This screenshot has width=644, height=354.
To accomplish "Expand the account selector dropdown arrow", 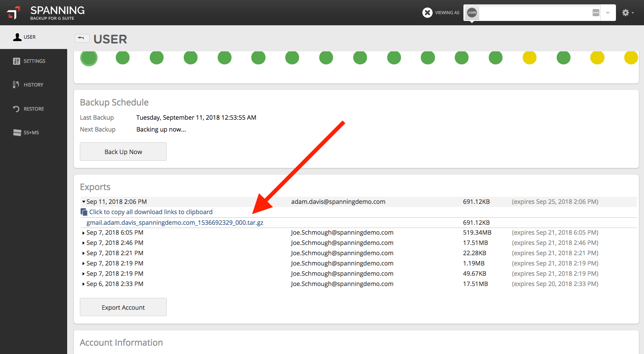I will coord(608,13).
